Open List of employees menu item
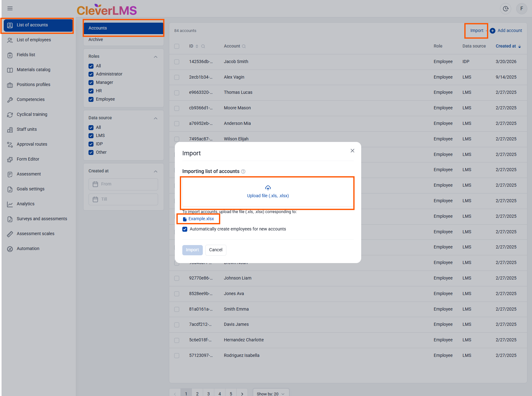Screen dimensions: 532x396 [x=34, y=40]
